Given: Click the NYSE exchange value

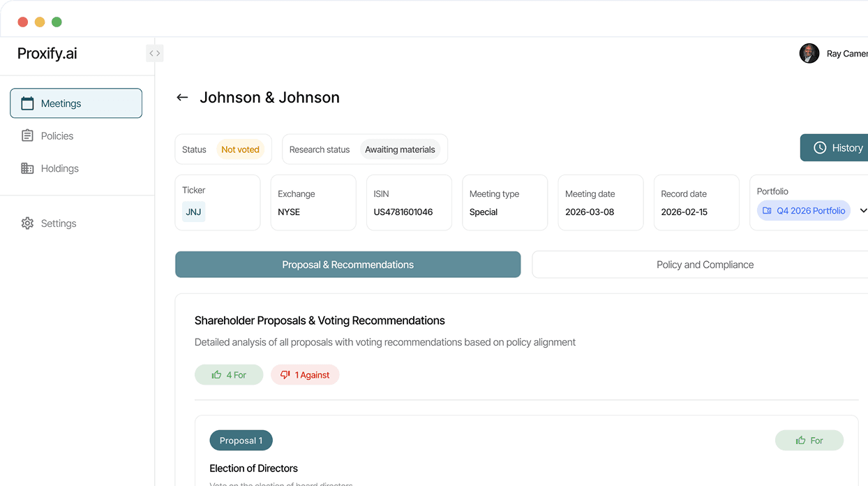Looking at the screenshot, I should point(289,212).
